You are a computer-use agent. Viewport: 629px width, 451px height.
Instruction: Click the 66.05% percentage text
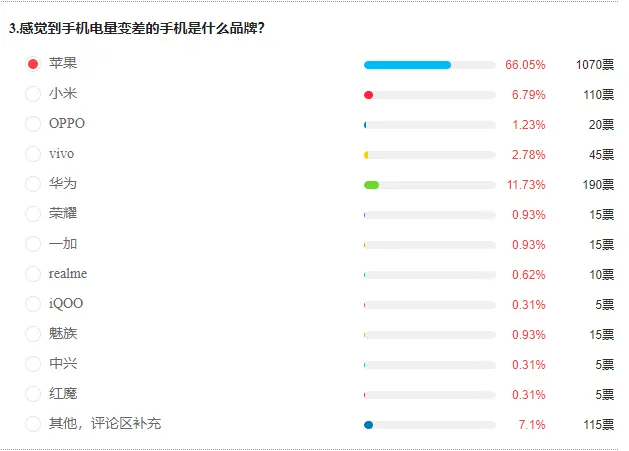point(525,65)
